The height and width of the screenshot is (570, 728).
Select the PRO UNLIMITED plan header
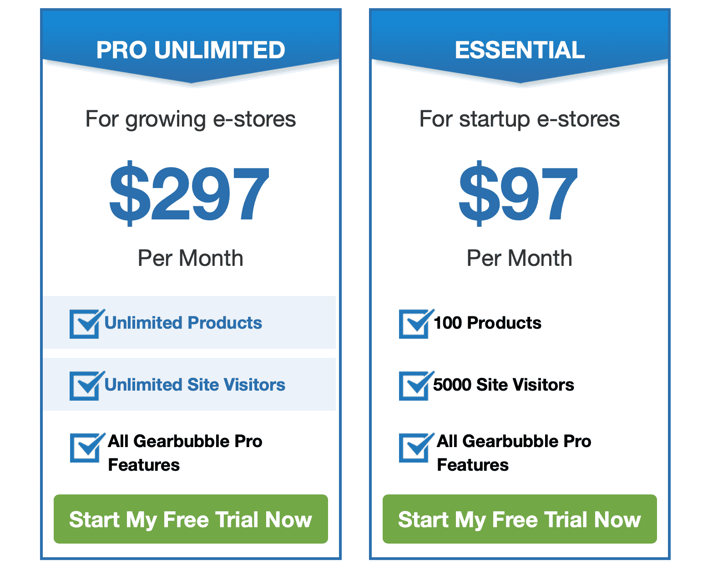point(191,50)
